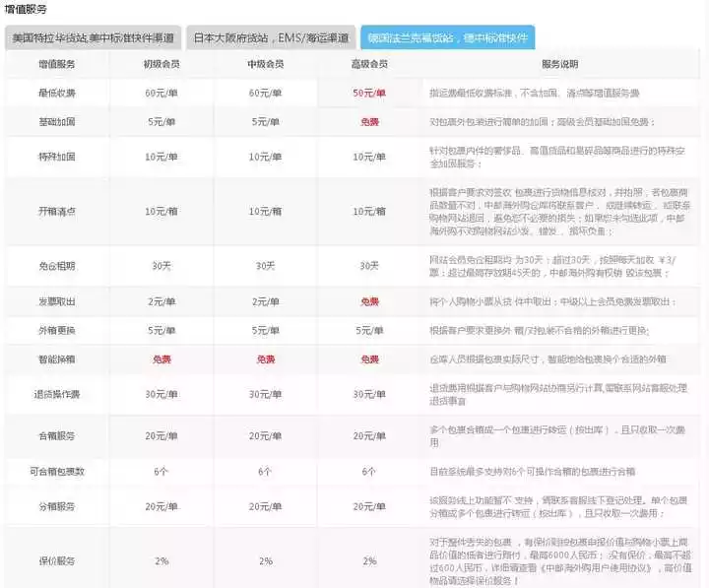Click the 增值服务 page heading above tabs
This screenshot has height=588, width=709.
pyautogui.click(x=26, y=9)
